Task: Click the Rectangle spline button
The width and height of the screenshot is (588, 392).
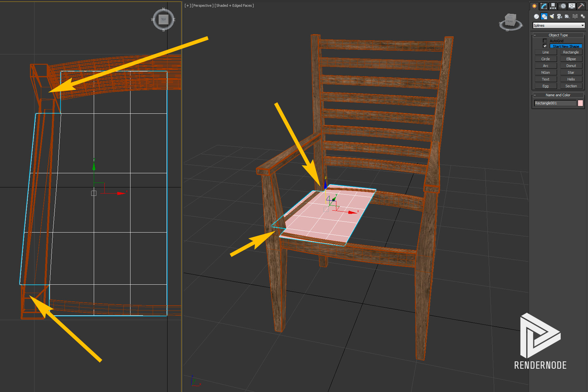Action: click(571, 52)
